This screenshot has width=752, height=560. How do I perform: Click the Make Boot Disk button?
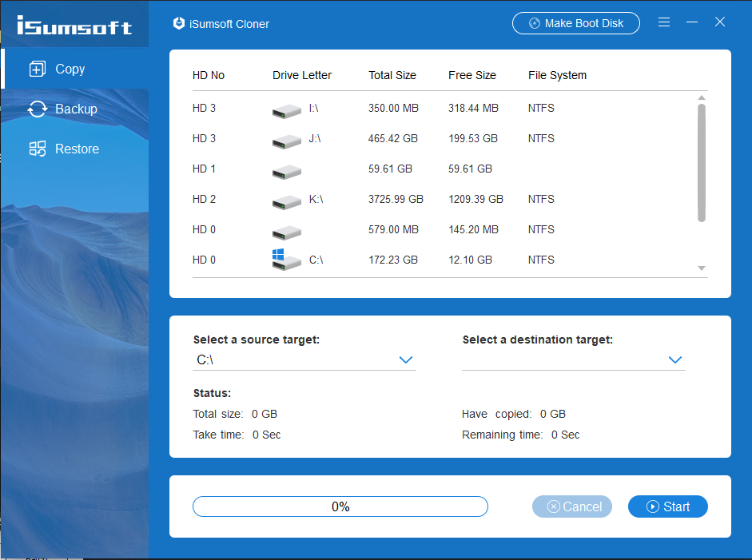coord(576,23)
